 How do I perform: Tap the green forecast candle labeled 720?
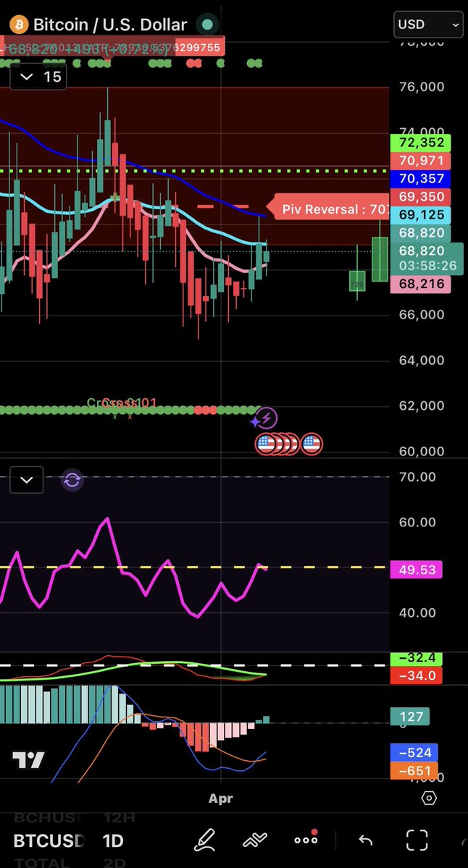357,281
